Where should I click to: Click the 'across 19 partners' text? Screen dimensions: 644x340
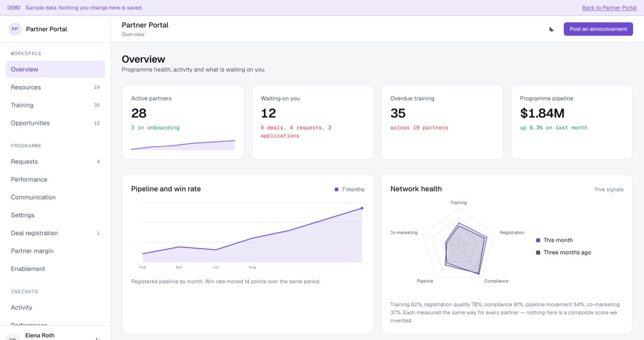[x=419, y=128]
